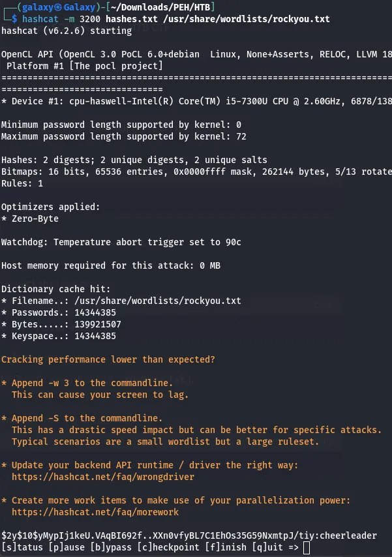Click the [q]uit option text
This screenshot has height=557, width=392.
[267, 547]
